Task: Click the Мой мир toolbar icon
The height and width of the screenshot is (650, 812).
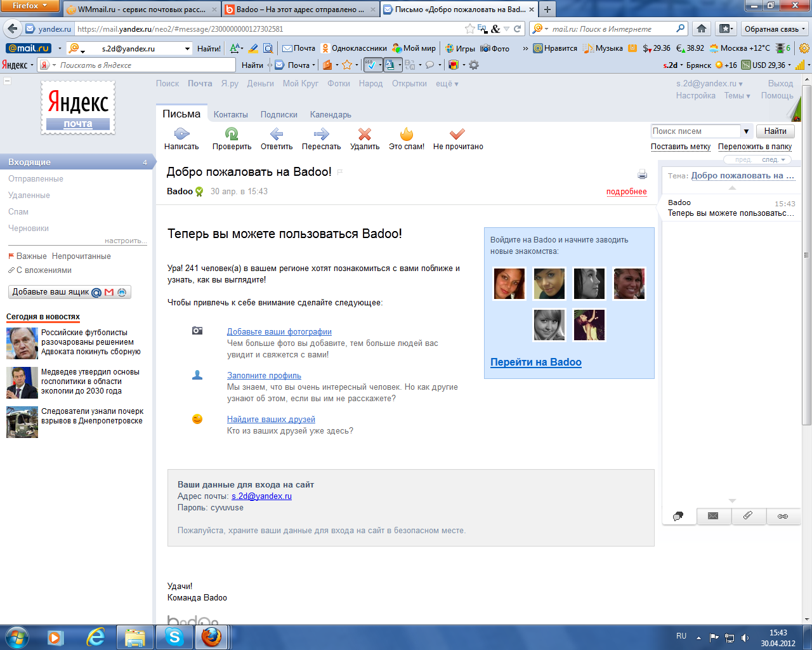Action: [397, 48]
